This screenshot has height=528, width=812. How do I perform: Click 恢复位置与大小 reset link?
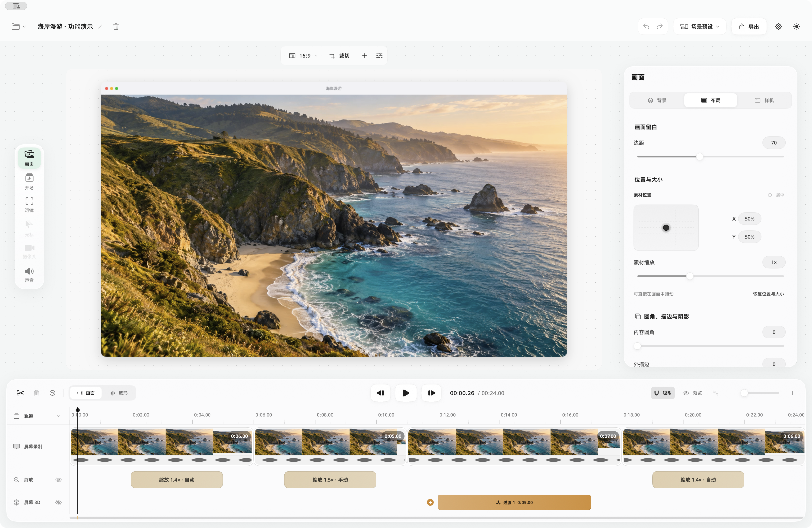pyautogui.click(x=768, y=294)
